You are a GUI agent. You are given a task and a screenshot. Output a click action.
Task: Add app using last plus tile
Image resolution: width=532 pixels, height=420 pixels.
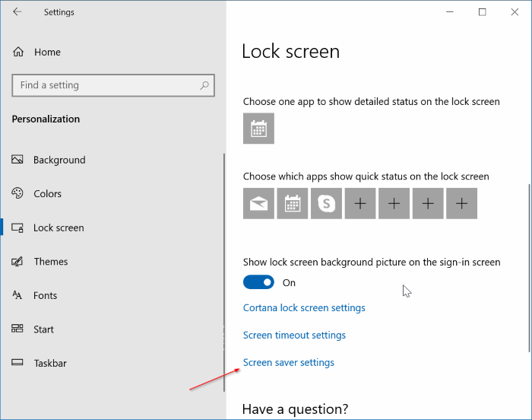462,204
